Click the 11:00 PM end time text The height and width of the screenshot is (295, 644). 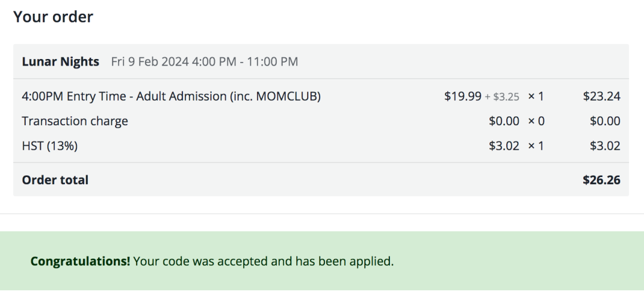(x=273, y=61)
